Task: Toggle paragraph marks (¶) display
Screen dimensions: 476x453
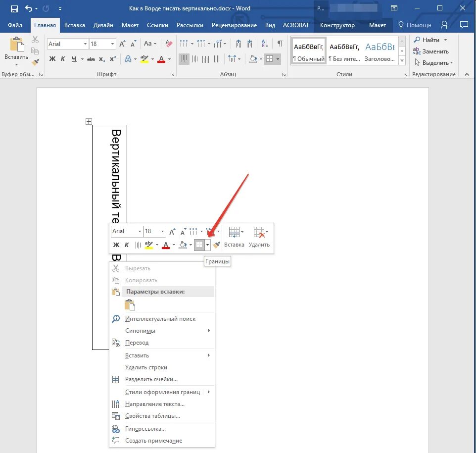Action: [280, 44]
